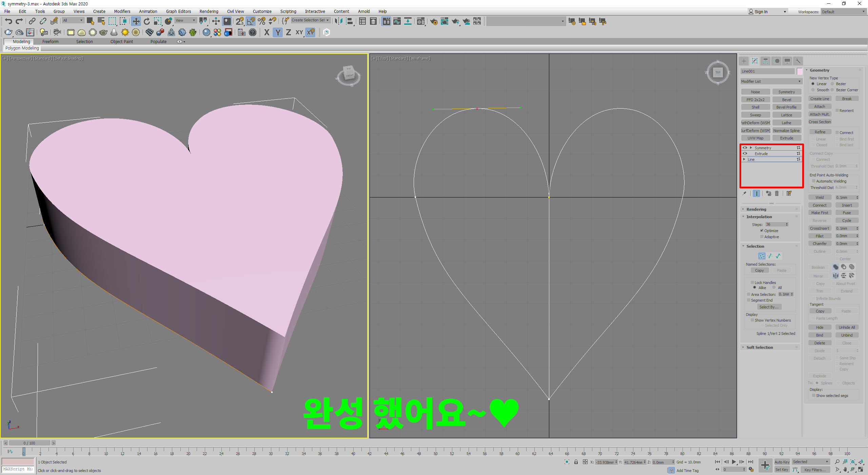Open the Modifier List dropdown
The width and height of the screenshot is (868, 475).
771,81
